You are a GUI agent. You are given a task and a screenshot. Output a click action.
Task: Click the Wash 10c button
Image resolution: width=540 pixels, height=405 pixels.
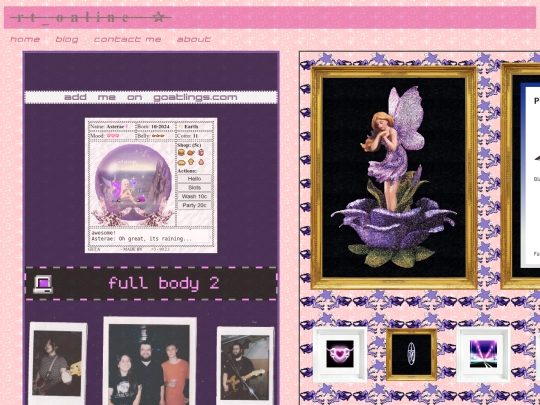tap(194, 196)
